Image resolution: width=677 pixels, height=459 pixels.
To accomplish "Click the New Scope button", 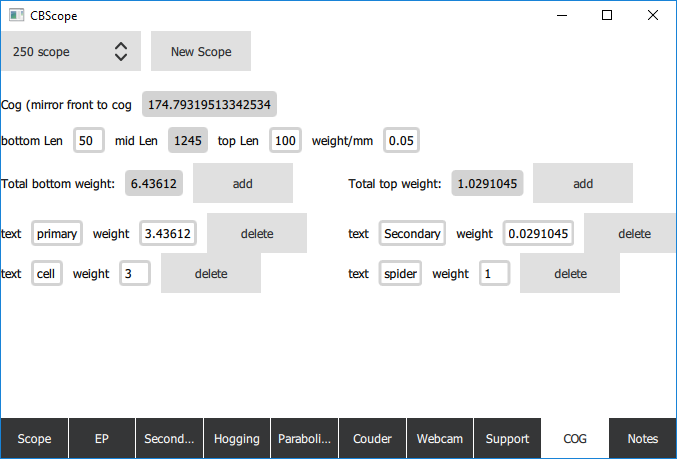I will [201, 51].
